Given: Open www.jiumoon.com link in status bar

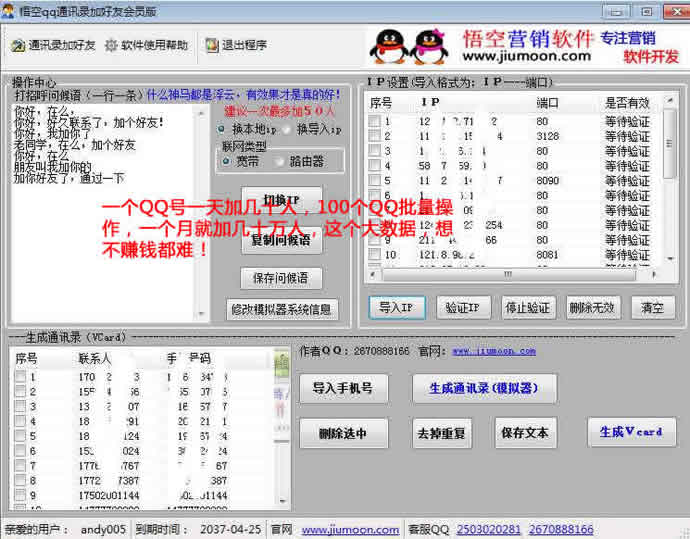Looking at the screenshot, I should pyautogui.click(x=350, y=529).
